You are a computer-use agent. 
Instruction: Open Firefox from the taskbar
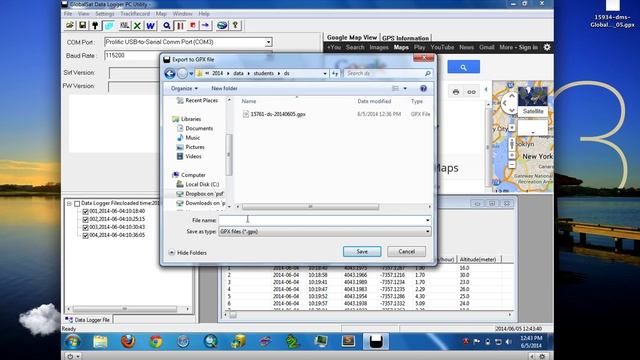128,341
